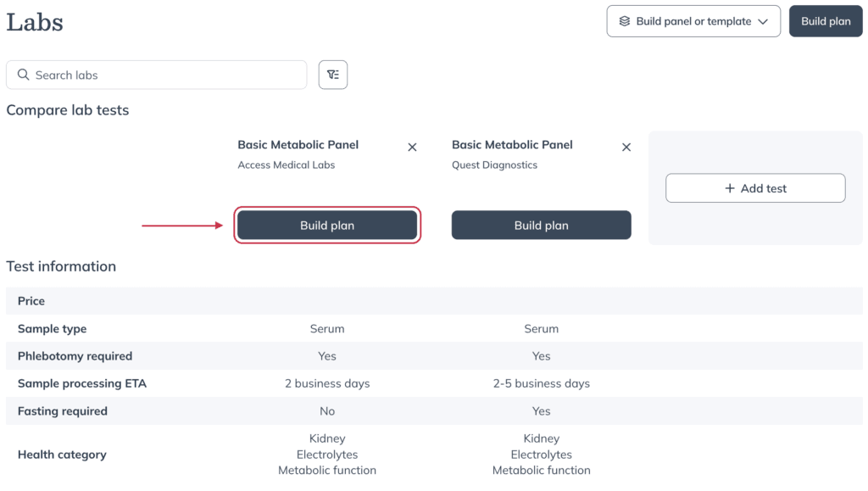Open the filter options icon button

pyautogui.click(x=332, y=75)
